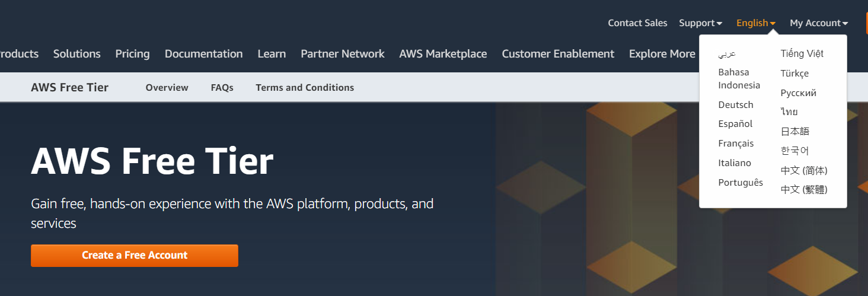Choose Deutsch from the language list
Screen dimensions: 868x296
pos(736,105)
